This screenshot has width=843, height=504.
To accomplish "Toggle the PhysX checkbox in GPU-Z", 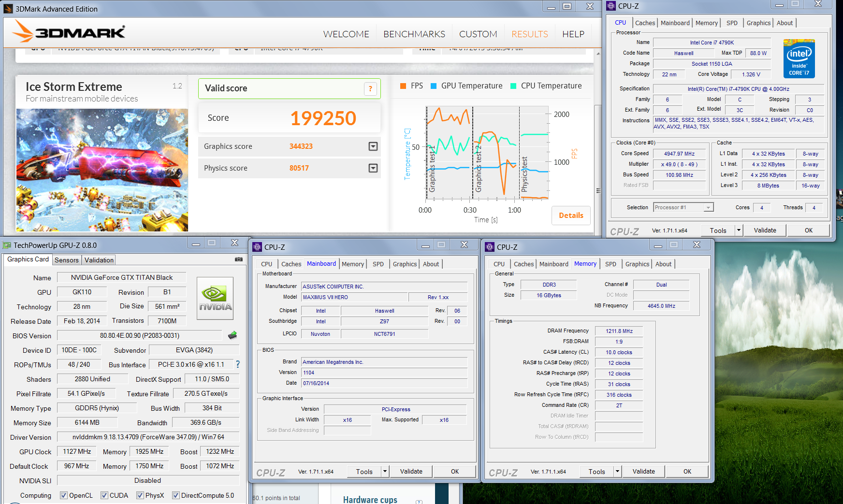I will (x=140, y=495).
